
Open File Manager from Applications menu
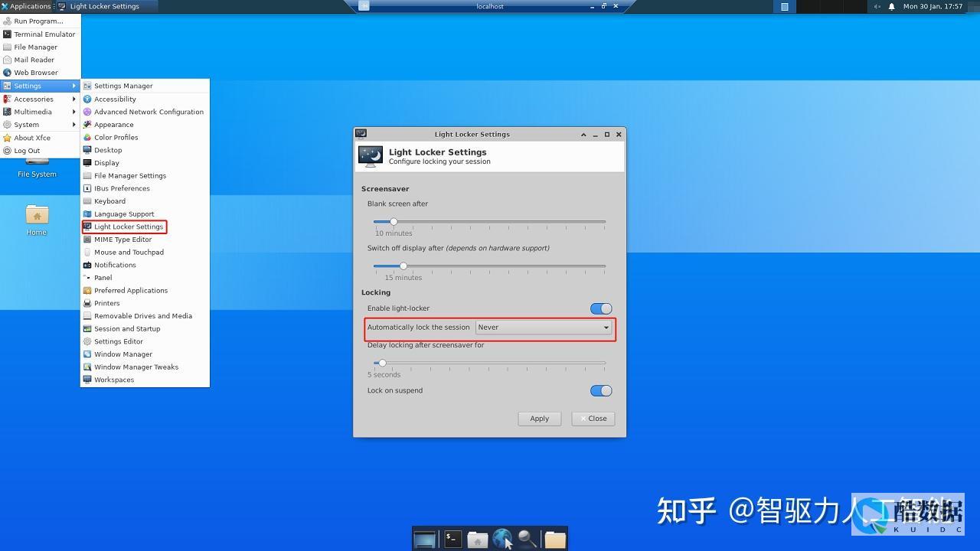tap(40, 47)
